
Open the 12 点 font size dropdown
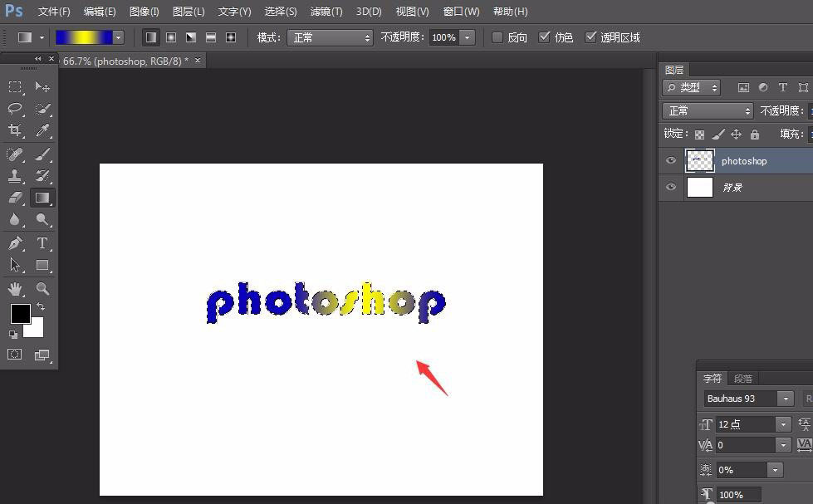783,424
